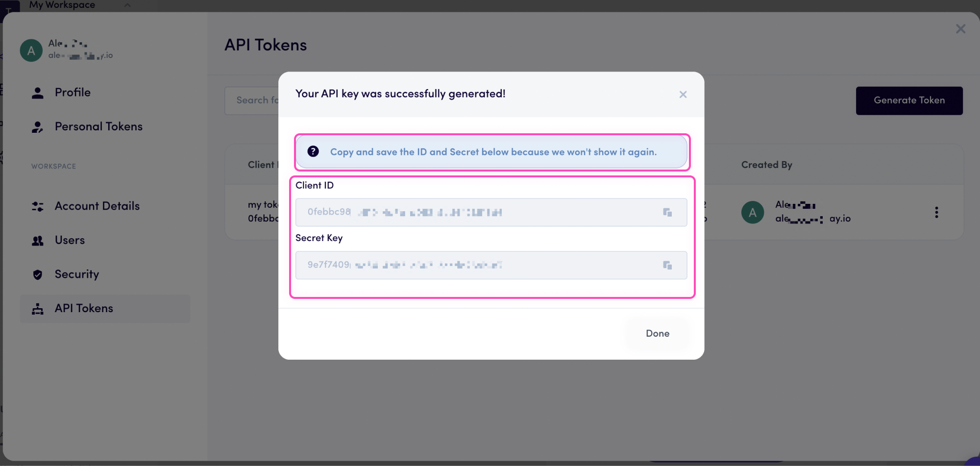The image size is (980, 466).
Task: Expand the My Workspace dropdown
Action: 127,5
